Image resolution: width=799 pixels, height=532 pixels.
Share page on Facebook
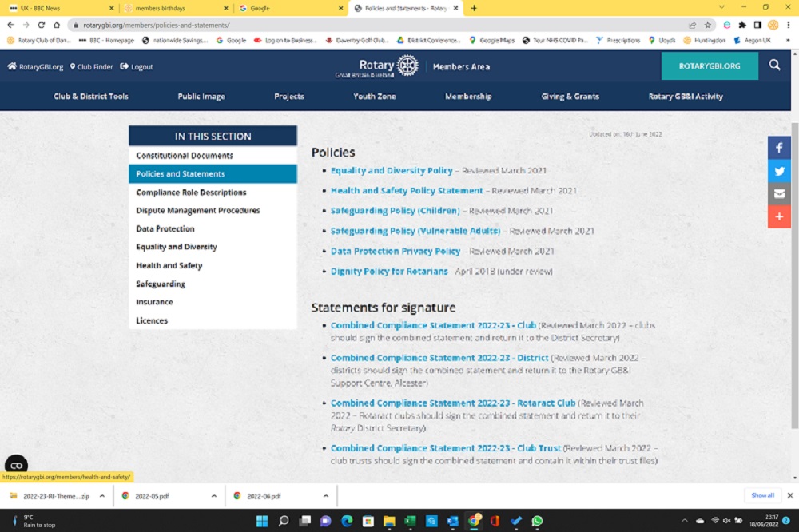pyautogui.click(x=779, y=148)
